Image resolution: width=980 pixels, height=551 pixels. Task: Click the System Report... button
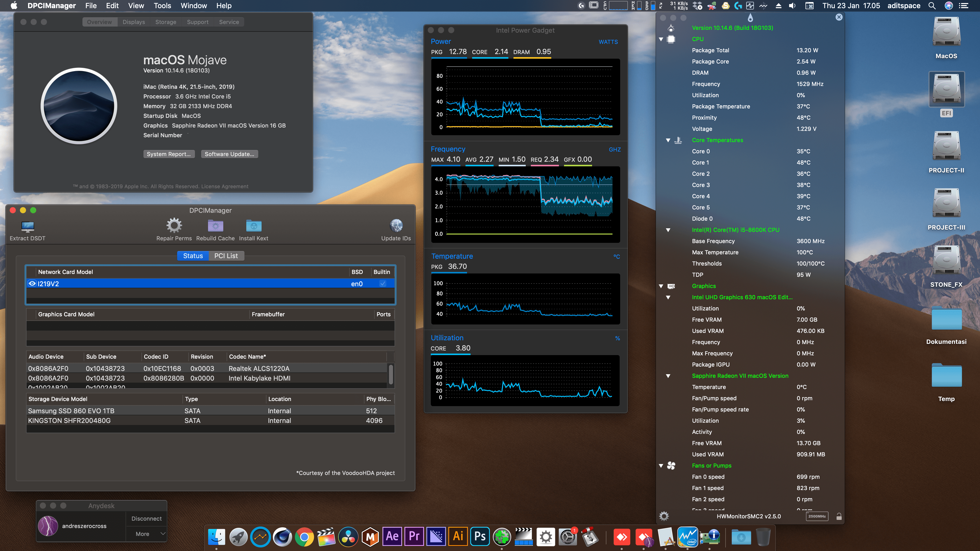169,154
